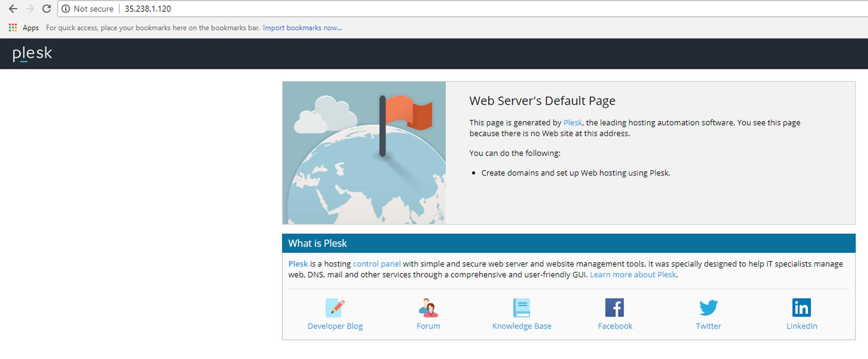Click the LinkedIn logo icon
The image size is (868, 359).
801,307
